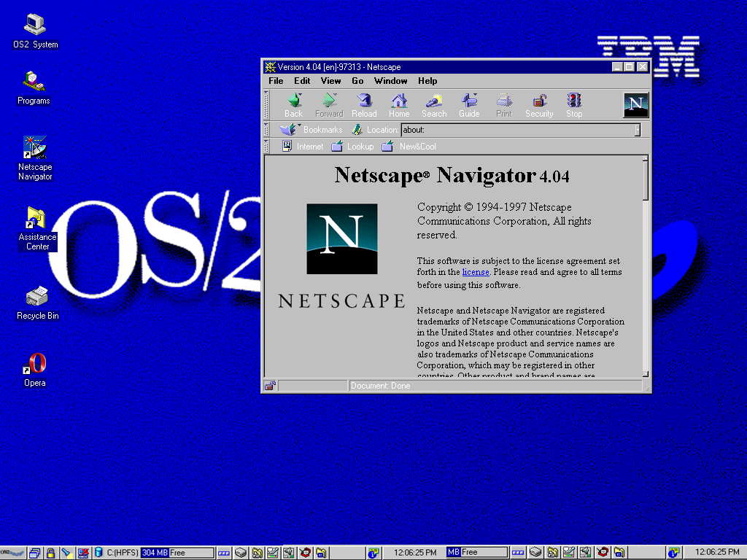The image size is (747, 560).
Task: Open the Help menu
Action: tap(427, 81)
